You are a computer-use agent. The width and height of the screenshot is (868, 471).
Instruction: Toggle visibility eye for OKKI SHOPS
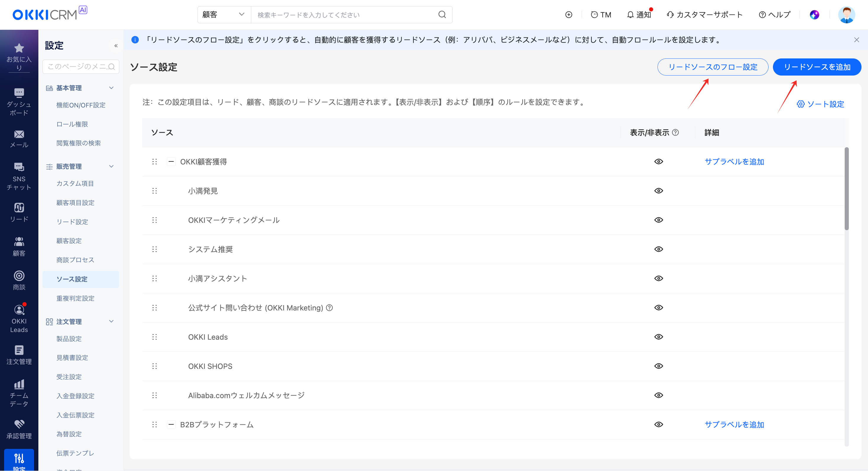(x=658, y=366)
